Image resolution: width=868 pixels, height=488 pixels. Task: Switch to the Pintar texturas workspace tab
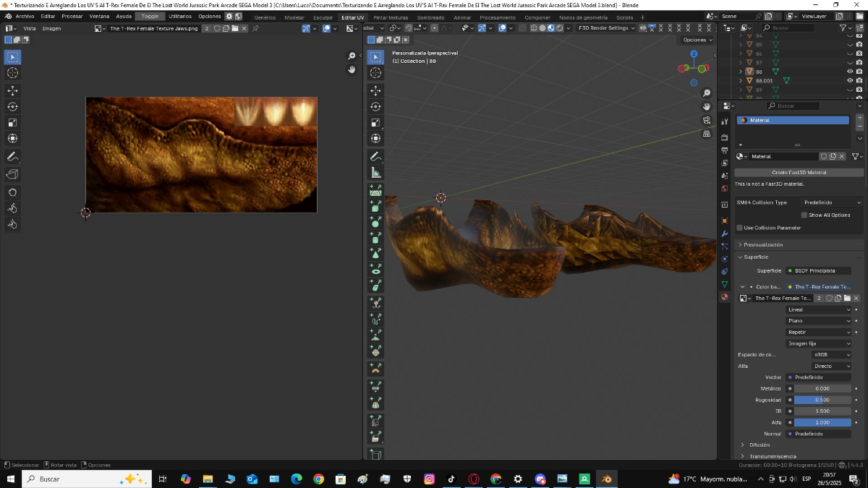coord(391,17)
